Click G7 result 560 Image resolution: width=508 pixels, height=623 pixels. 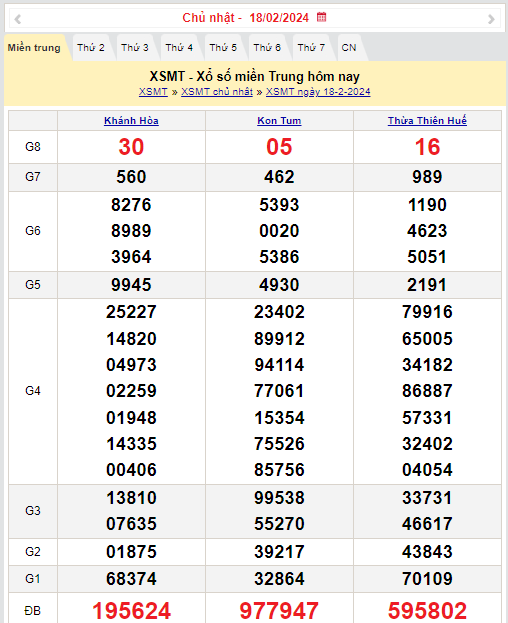[x=131, y=177]
